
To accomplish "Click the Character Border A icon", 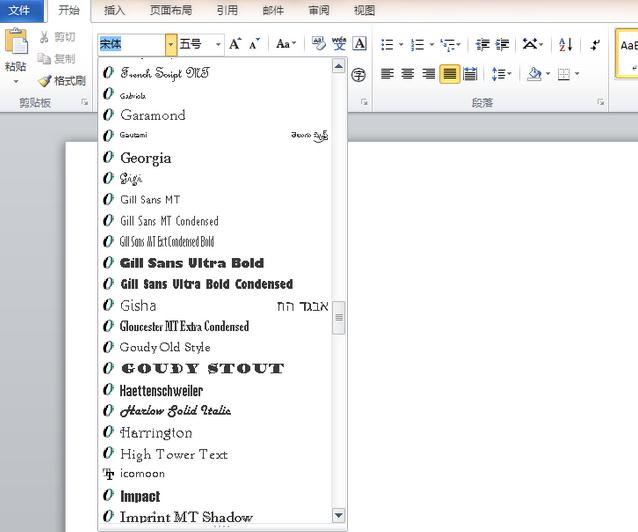I will tap(360, 43).
